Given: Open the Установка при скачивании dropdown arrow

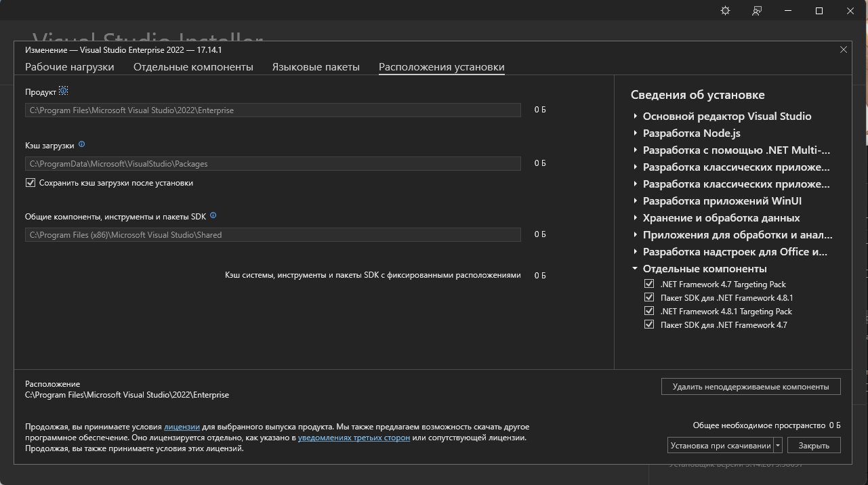Looking at the screenshot, I should click(x=779, y=446).
